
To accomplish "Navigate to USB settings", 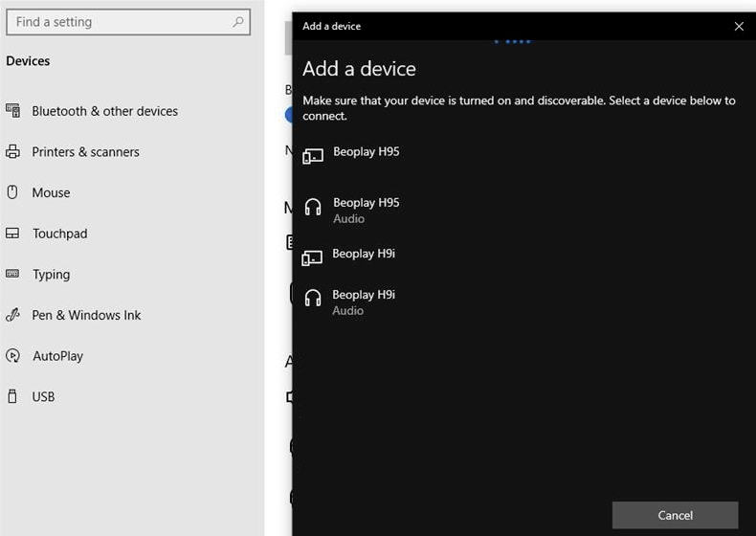I will click(43, 396).
